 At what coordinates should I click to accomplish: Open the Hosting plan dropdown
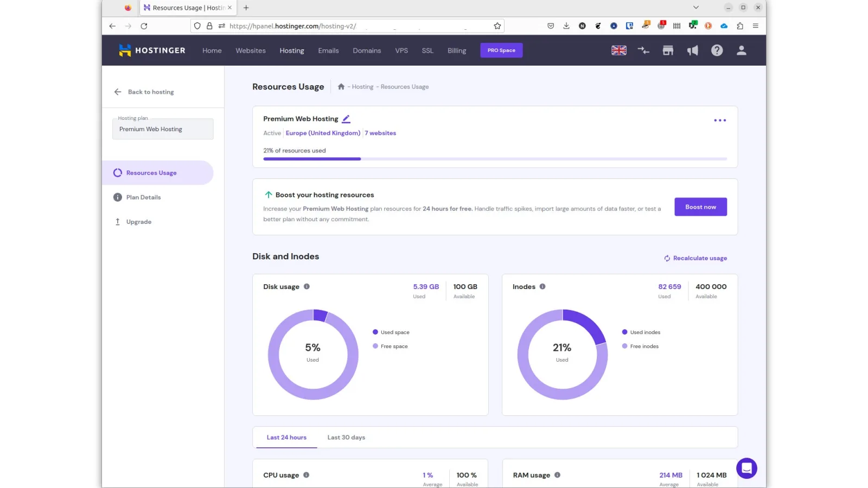[163, 129]
